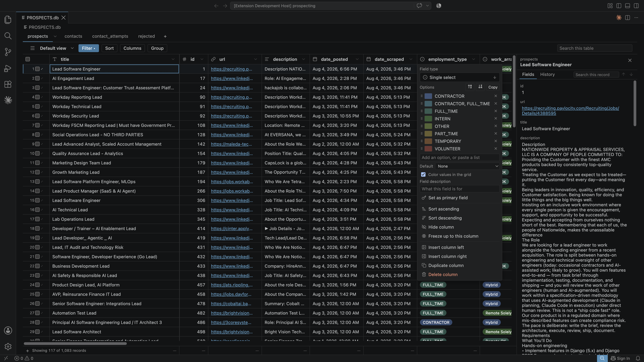Change the TEMPORARY option color swatch

coord(428,141)
